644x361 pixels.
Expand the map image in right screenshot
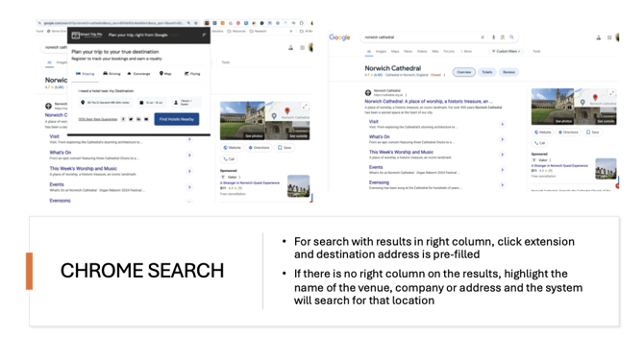coord(611,93)
